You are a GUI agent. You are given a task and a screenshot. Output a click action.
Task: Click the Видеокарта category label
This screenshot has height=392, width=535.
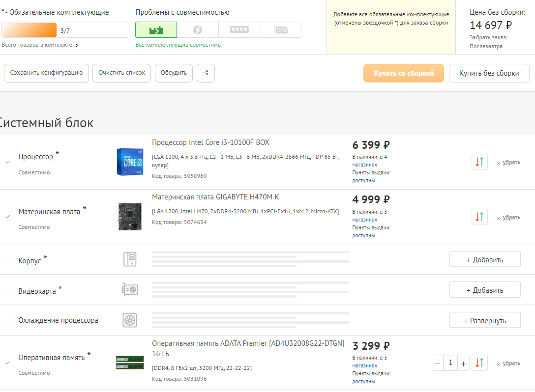click(37, 291)
